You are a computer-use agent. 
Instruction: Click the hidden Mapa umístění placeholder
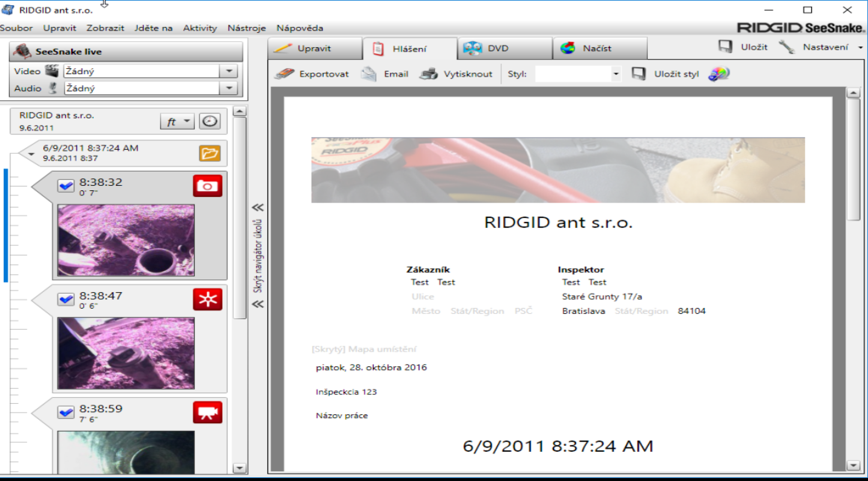(364, 349)
